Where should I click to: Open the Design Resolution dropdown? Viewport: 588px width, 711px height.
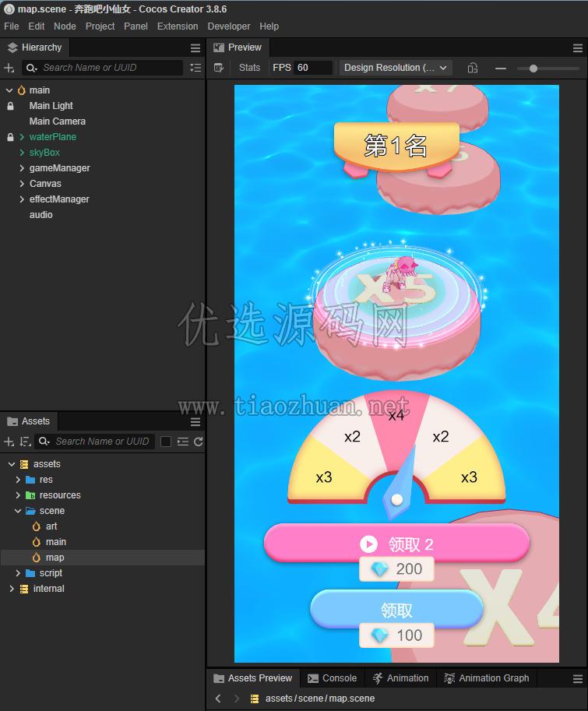point(395,68)
